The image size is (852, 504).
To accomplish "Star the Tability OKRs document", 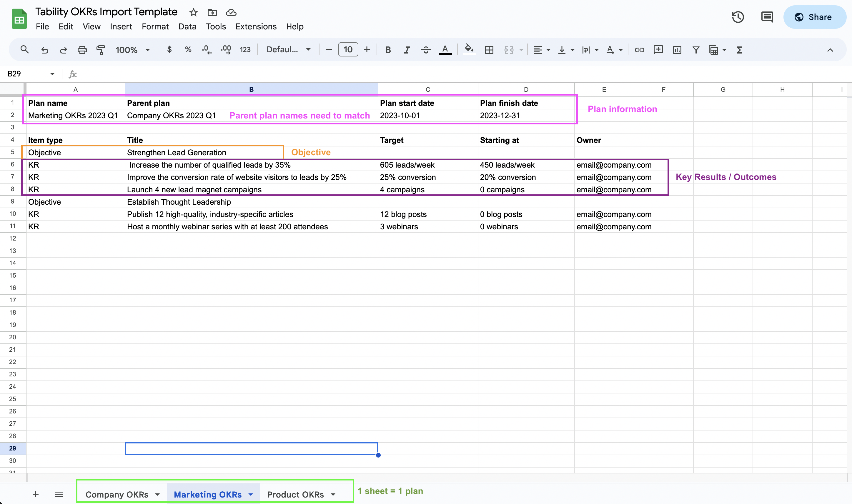I will pos(194,13).
